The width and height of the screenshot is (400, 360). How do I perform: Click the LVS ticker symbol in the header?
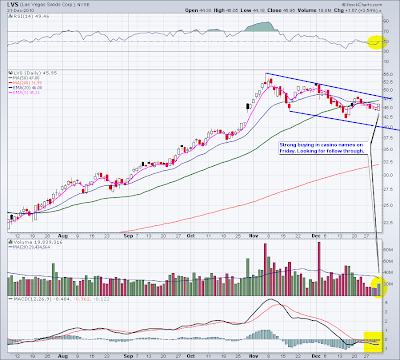coord(12,5)
